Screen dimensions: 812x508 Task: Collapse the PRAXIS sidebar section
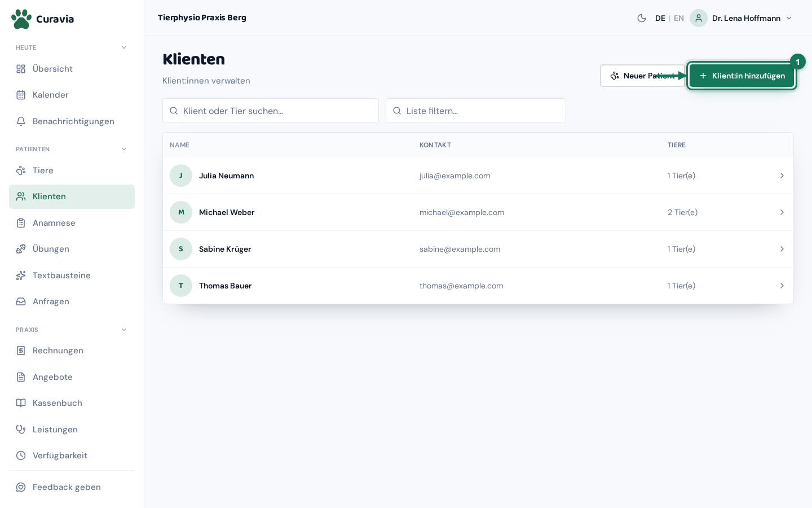(x=124, y=330)
